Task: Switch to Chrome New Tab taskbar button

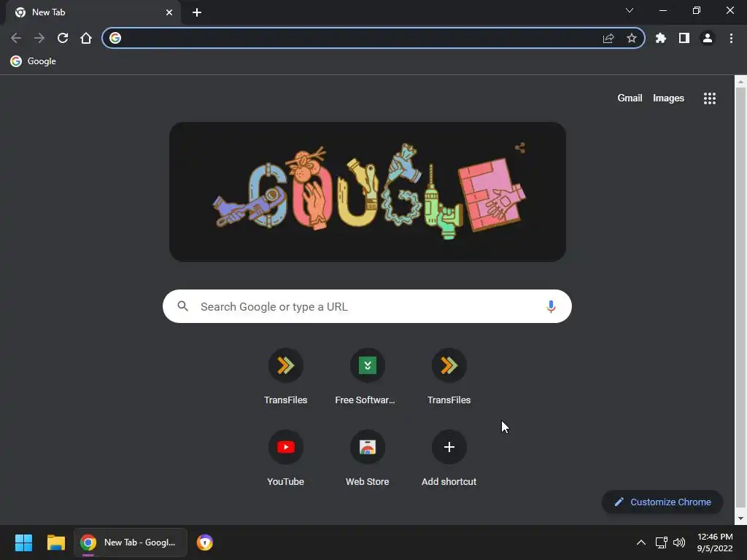Action: tap(131, 542)
